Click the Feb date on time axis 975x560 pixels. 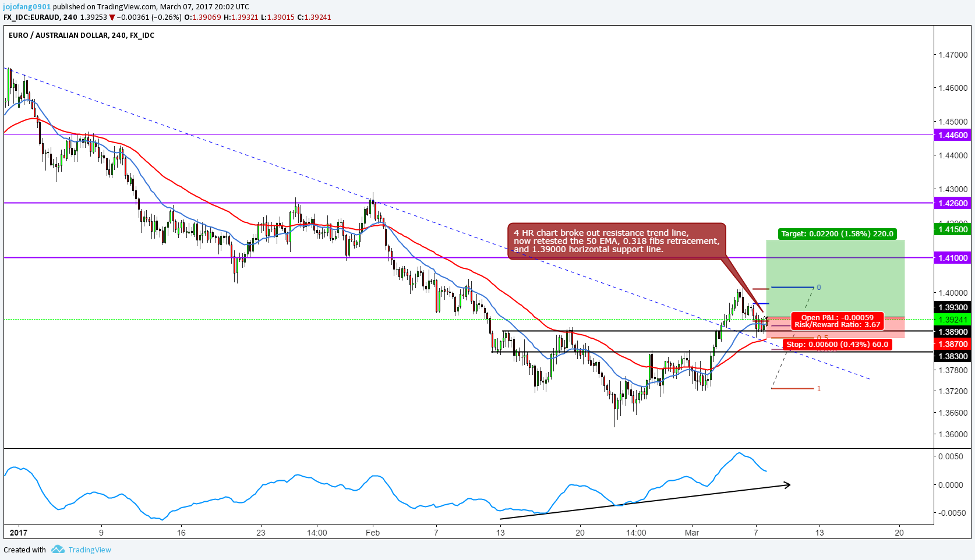pyautogui.click(x=373, y=533)
